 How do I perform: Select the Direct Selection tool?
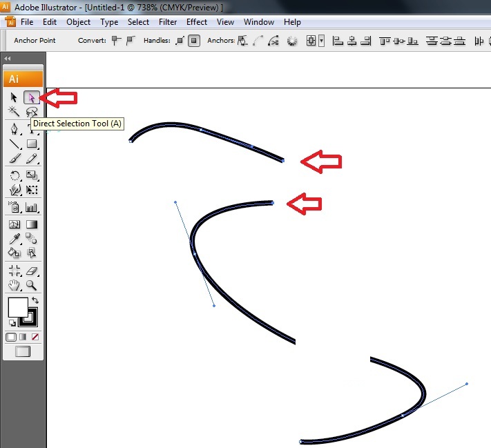[32, 97]
